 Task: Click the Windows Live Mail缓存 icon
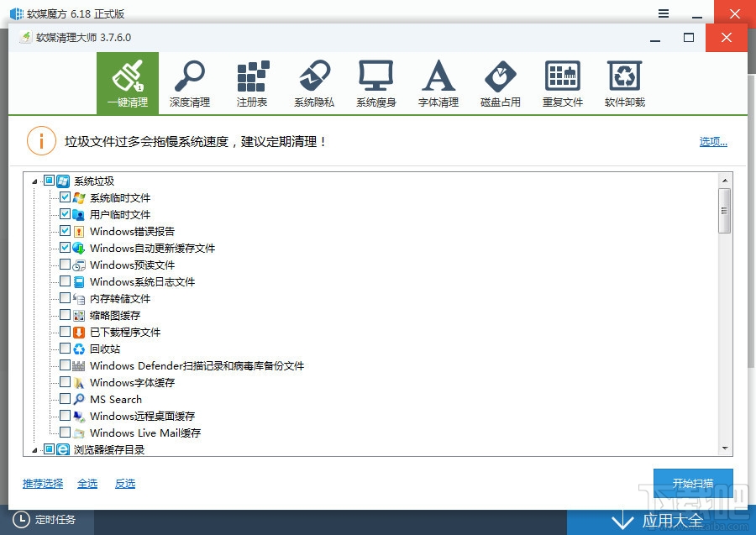[79, 433]
